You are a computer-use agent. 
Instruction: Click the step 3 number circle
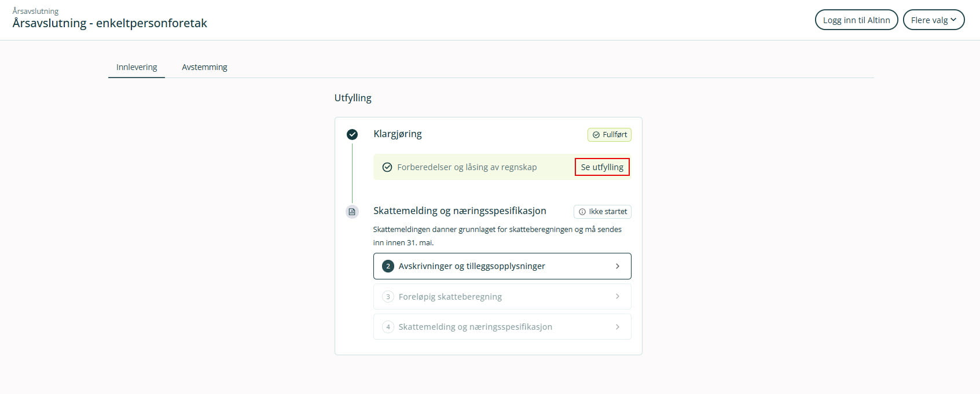388,297
